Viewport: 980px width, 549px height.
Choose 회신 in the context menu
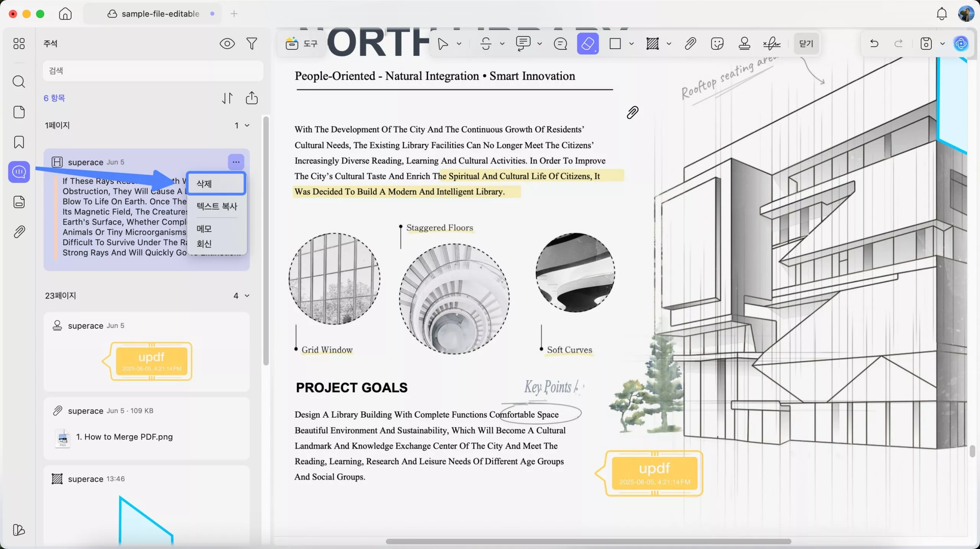[217, 244]
